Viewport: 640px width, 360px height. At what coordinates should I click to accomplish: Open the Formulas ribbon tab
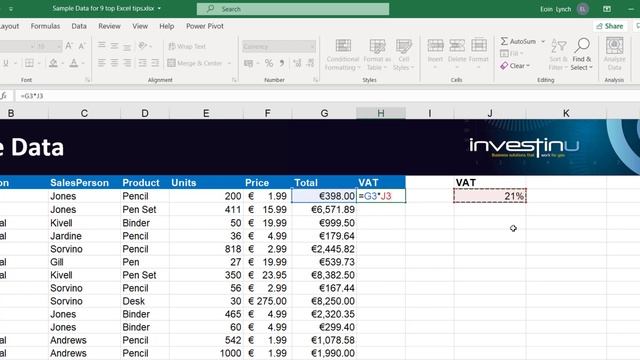(45, 26)
